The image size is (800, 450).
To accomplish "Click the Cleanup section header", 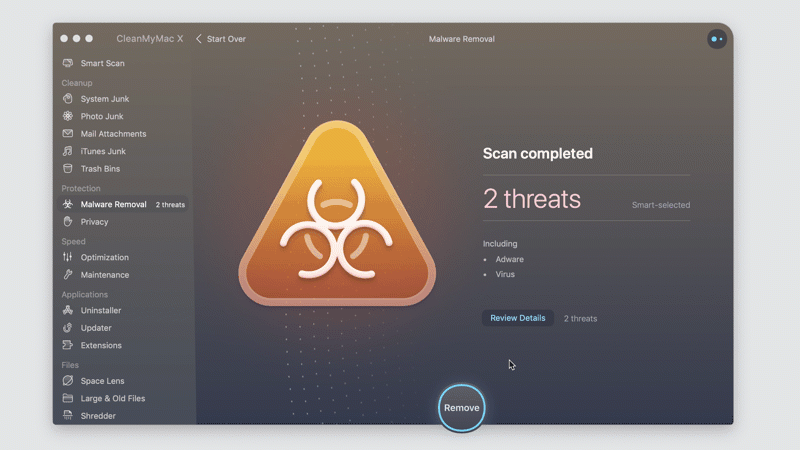I will [77, 83].
